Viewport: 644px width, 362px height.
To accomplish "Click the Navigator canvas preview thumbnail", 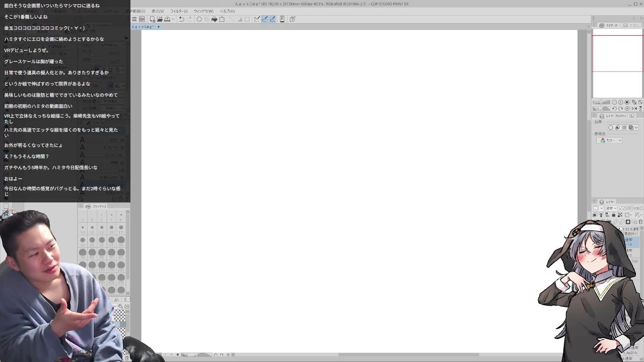I will coord(617,63).
